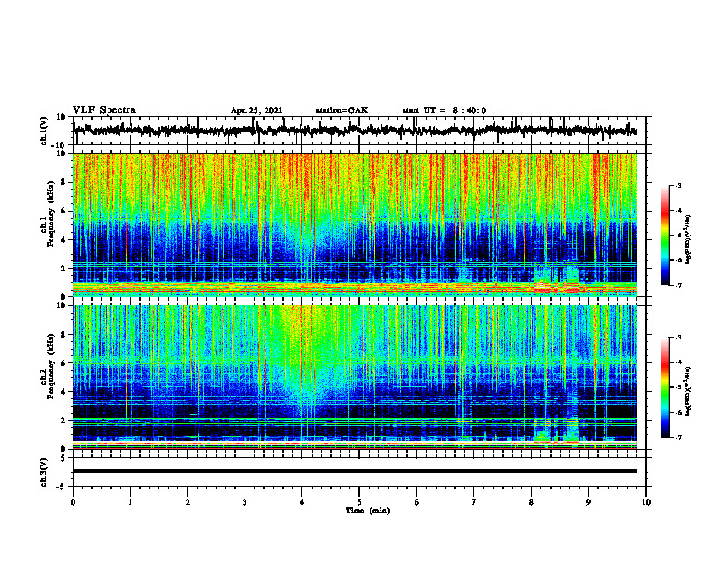This screenshot has height=563, width=728.
Task: Click the "8" kHz tick on ch.1 frequency axis
Action: [x=63, y=182]
